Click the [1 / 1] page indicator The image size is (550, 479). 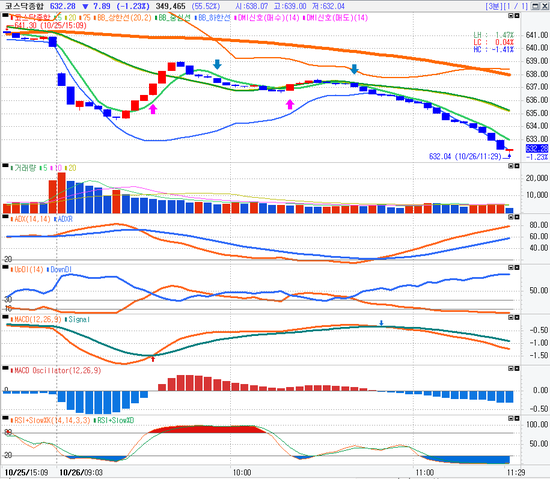(x=515, y=6)
